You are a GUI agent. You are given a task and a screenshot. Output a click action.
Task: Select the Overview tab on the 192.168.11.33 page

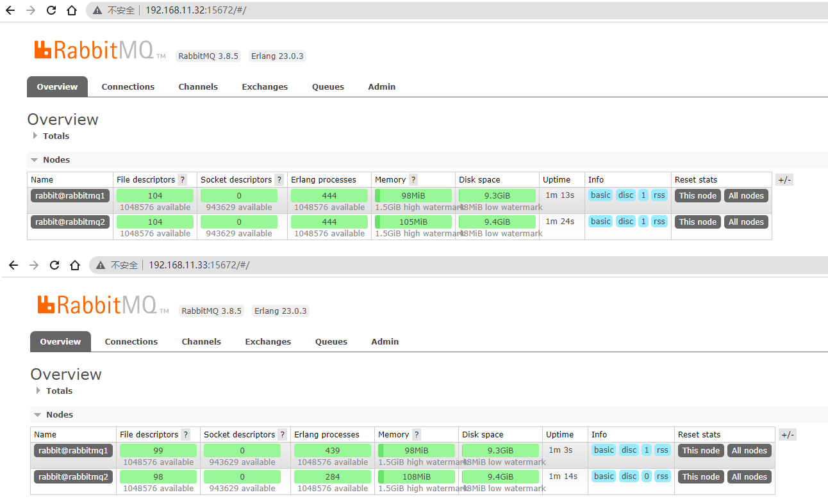(x=60, y=342)
